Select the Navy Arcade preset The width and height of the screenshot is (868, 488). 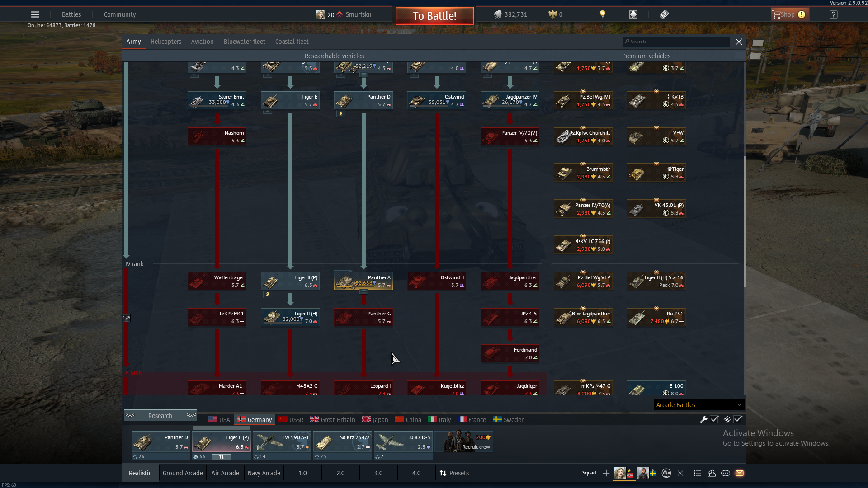(264, 473)
